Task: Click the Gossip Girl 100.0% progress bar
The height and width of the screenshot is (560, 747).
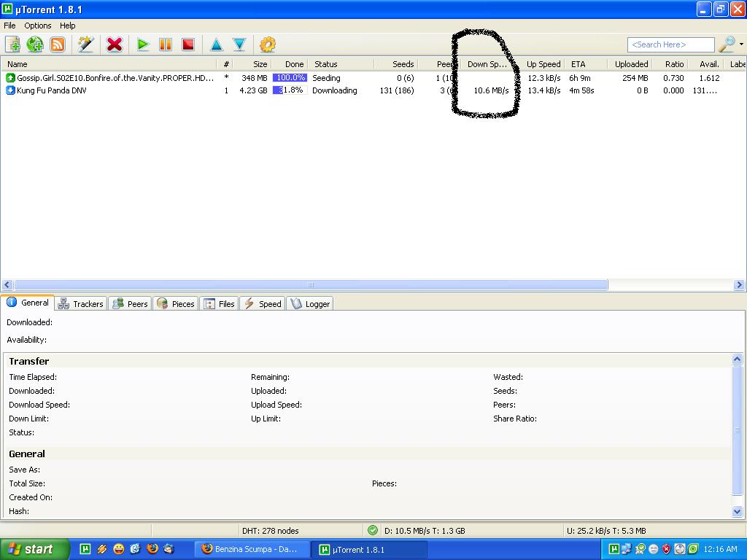Action: pyautogui.click(x=290, y=77)
